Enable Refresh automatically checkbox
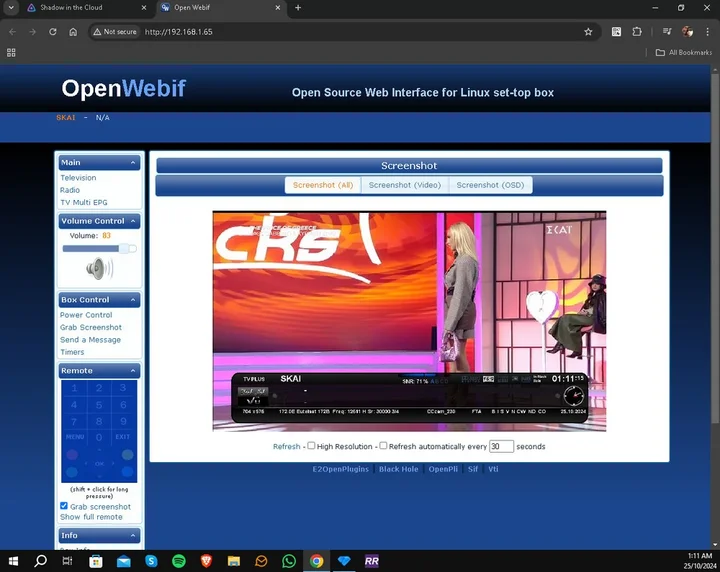Viewport: 720px width, 572px height. 383,446
